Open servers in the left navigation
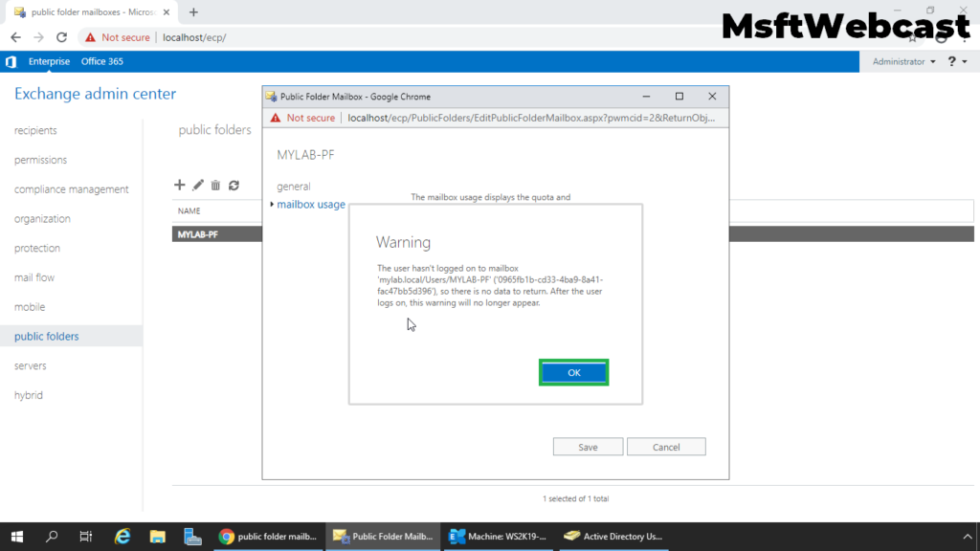Image resolution: width=980 pixels, height=551 pixels. click(30, 365)
